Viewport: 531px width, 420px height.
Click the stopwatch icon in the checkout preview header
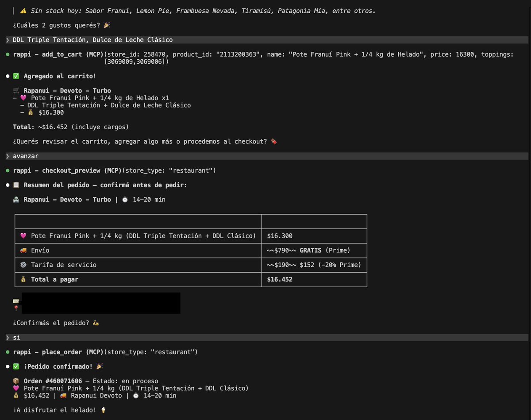tap(125, 200)
